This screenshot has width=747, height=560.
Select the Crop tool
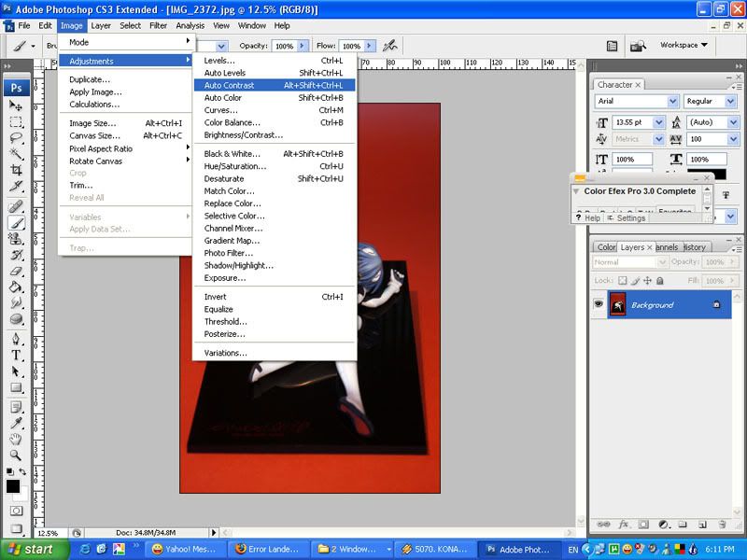point(16,170)
